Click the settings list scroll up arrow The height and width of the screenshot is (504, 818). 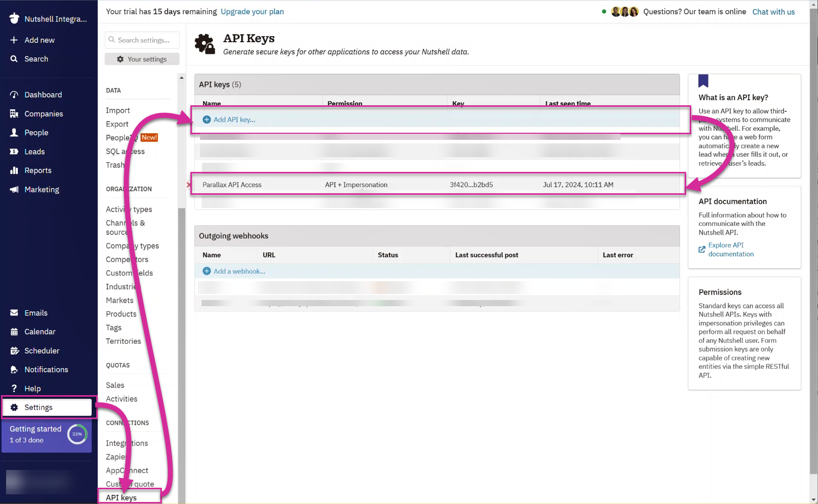coord(182,78)
